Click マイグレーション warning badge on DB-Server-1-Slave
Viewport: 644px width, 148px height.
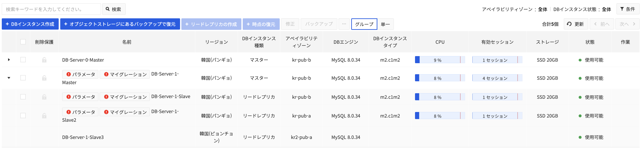(x=125, y=97)
